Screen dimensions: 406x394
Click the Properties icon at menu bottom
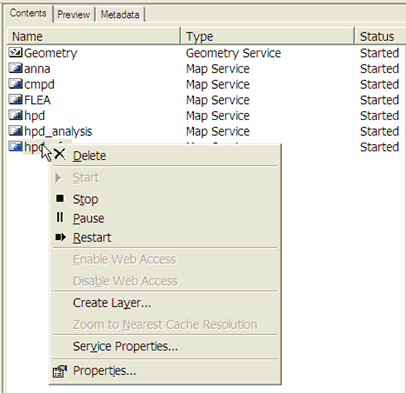pyautogui.click(x=60, y=371)
